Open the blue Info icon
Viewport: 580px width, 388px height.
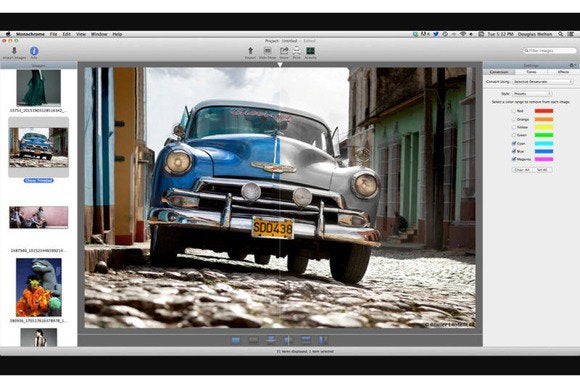click(34, 51)
